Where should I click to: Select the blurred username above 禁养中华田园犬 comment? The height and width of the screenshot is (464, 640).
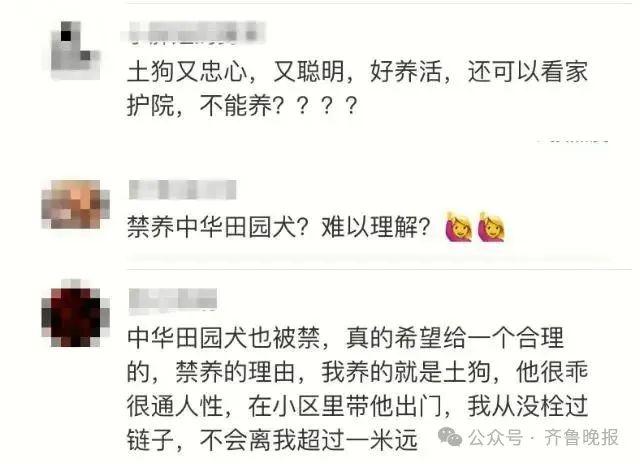click(182, 190)
